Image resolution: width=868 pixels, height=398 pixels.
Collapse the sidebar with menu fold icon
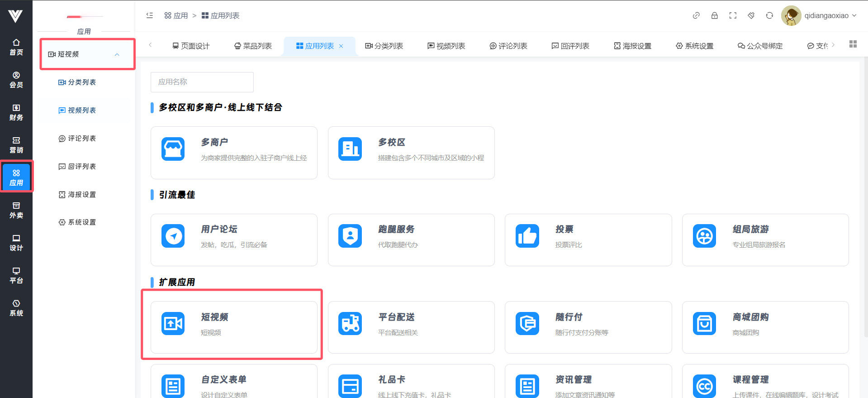[x=150, y=15]
